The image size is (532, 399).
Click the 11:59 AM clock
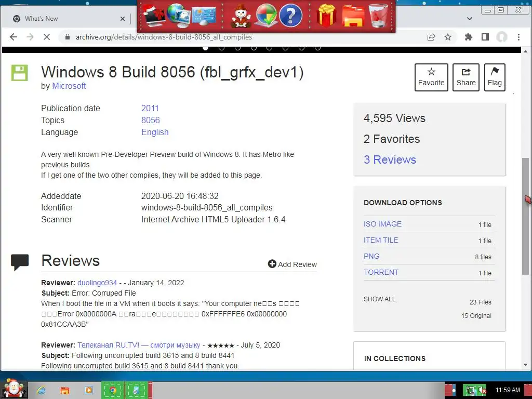click(508, 390)
